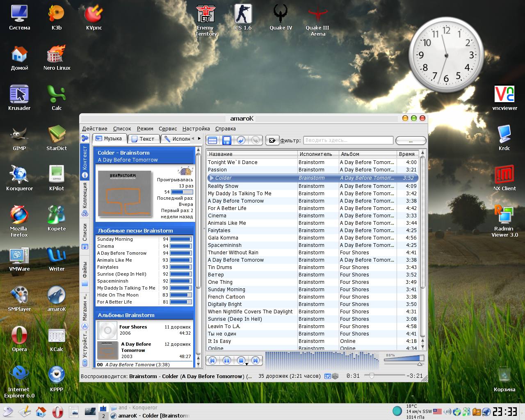Switch to the Музыка tab
Image resolution: width=525 pixels, height=420 pixels.
click(x=110, y=139)
